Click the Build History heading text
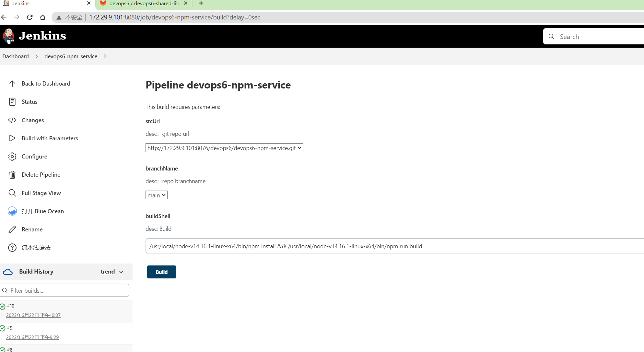Screen dimensions: 644x352 point(36,272)
